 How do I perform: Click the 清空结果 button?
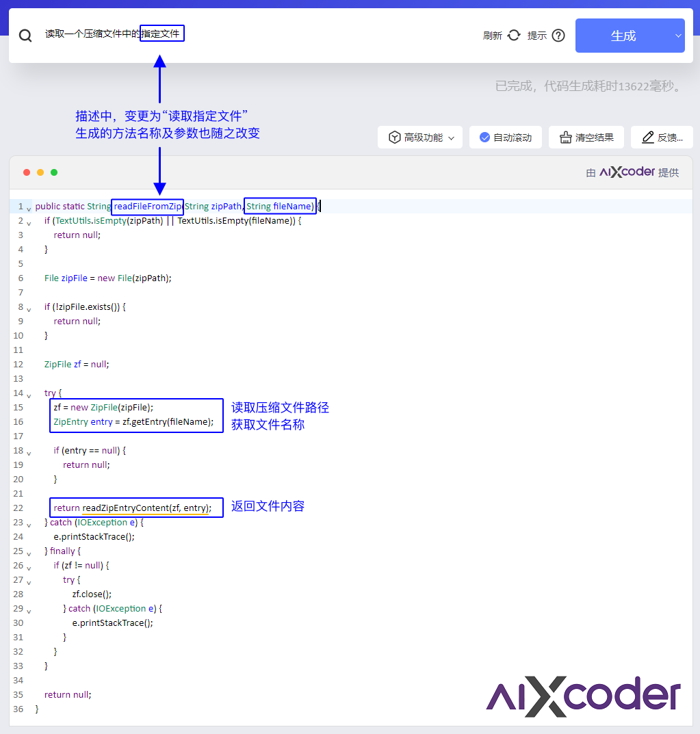click(586, 137)
